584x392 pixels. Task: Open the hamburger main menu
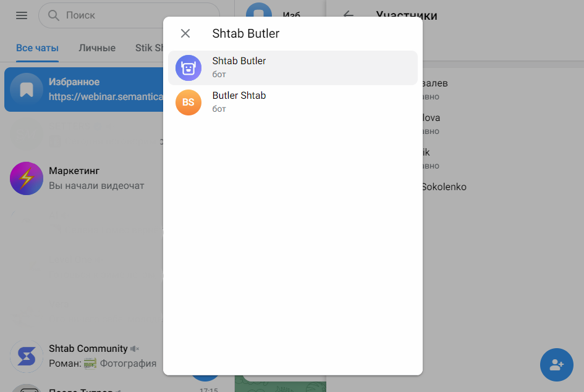[x=22, y=15]
